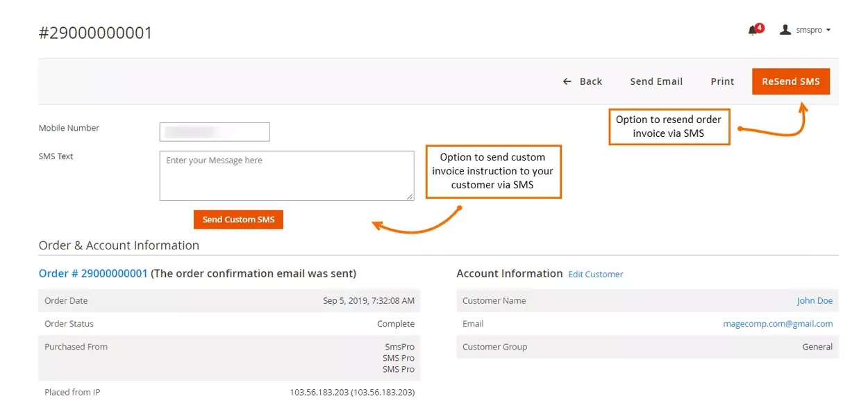Screen dimensions: 868x417
Task: Open notifications via the bell icon
Action: [x=753, y=31]
